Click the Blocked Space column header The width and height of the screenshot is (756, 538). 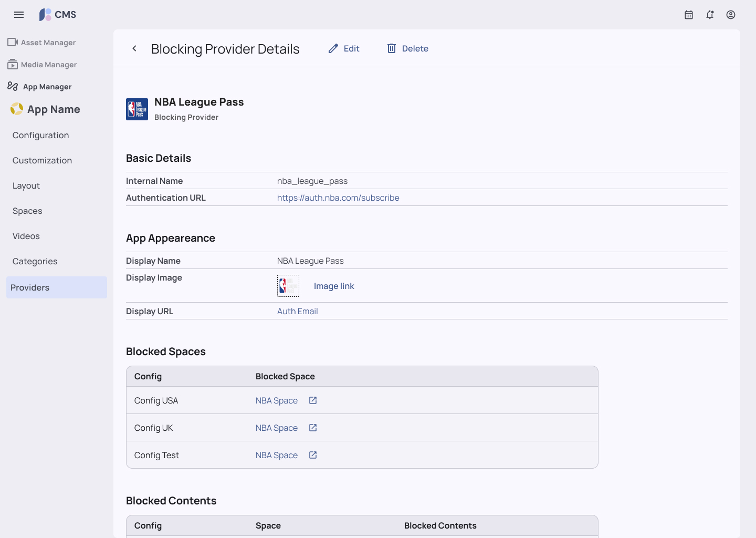point(285,376)
